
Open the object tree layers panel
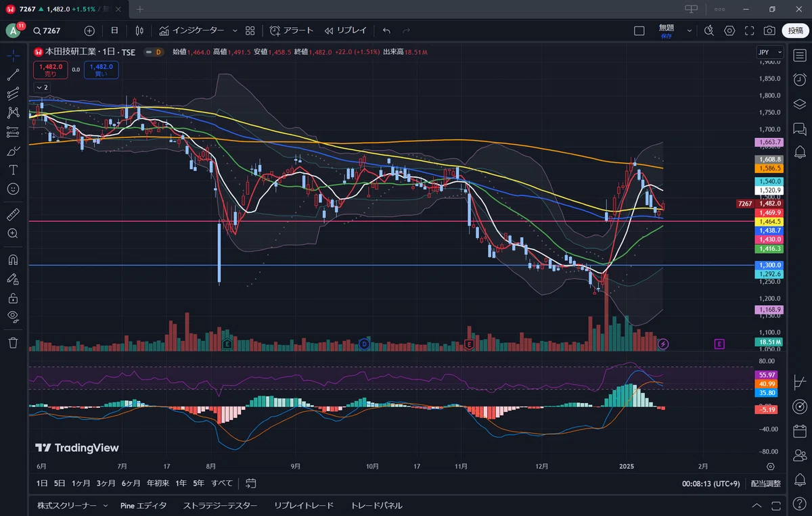799,103
